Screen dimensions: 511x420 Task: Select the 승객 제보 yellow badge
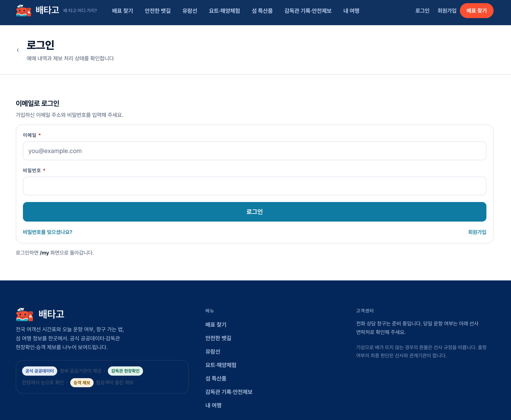(x=82, y=383)
